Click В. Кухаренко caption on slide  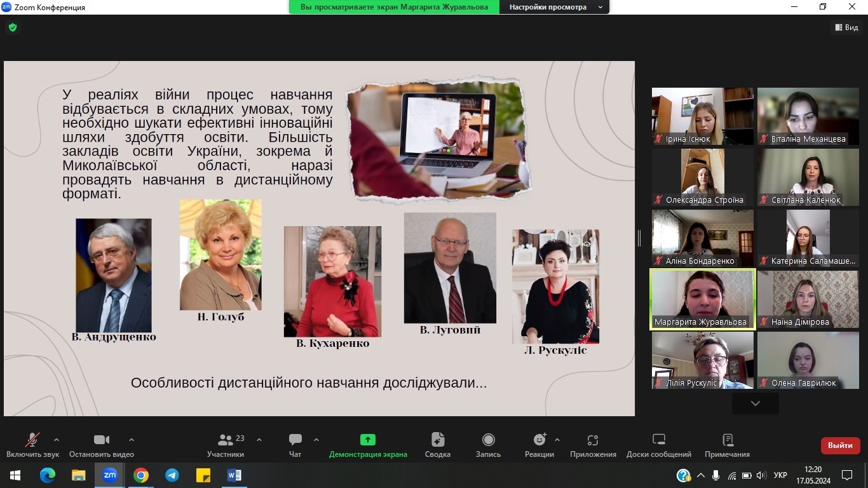click(332, 344)
